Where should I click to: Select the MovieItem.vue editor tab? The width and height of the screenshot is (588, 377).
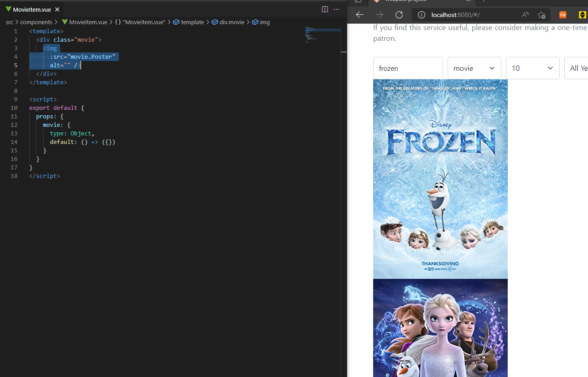(32, 9)
